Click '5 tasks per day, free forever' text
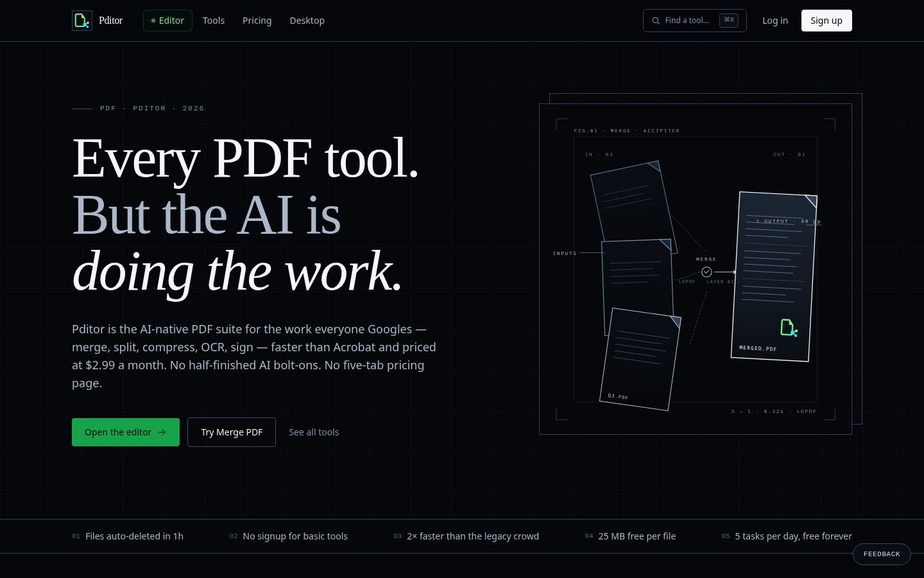Image resolution: width=924 pixels, height=578 pixels. pyautogui.click(x=793, y=536)
